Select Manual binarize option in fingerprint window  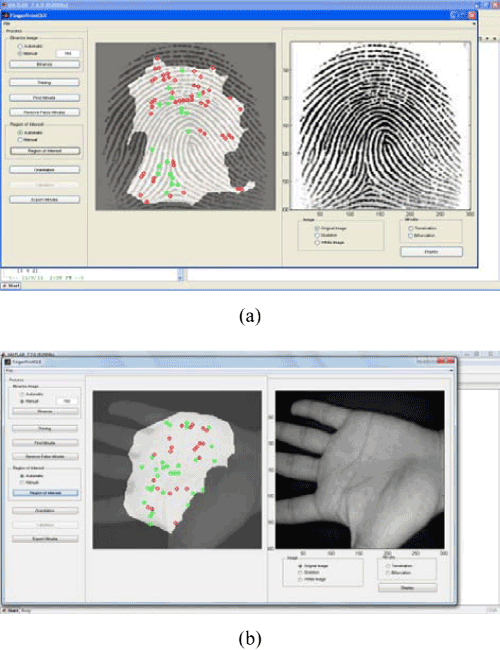20,53
